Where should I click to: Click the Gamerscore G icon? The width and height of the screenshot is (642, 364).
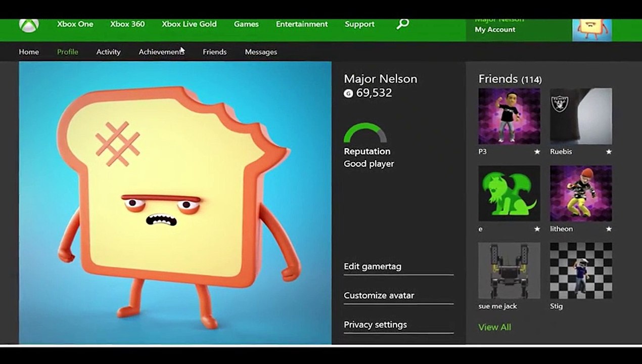(x=348, y=93)
